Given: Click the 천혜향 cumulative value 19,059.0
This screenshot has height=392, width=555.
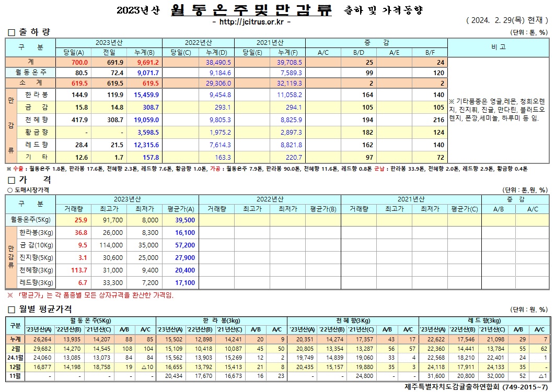Looking at the screenshot, I should [x=144, y=120].
